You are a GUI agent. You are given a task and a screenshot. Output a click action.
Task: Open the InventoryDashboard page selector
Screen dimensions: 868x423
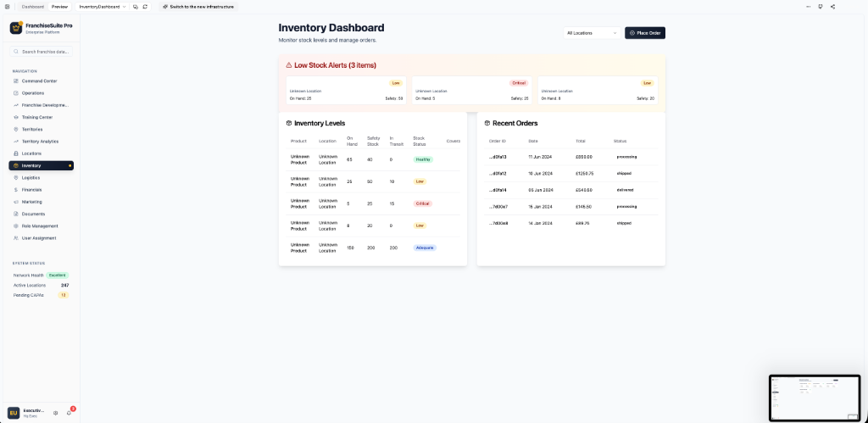[102, 7]
